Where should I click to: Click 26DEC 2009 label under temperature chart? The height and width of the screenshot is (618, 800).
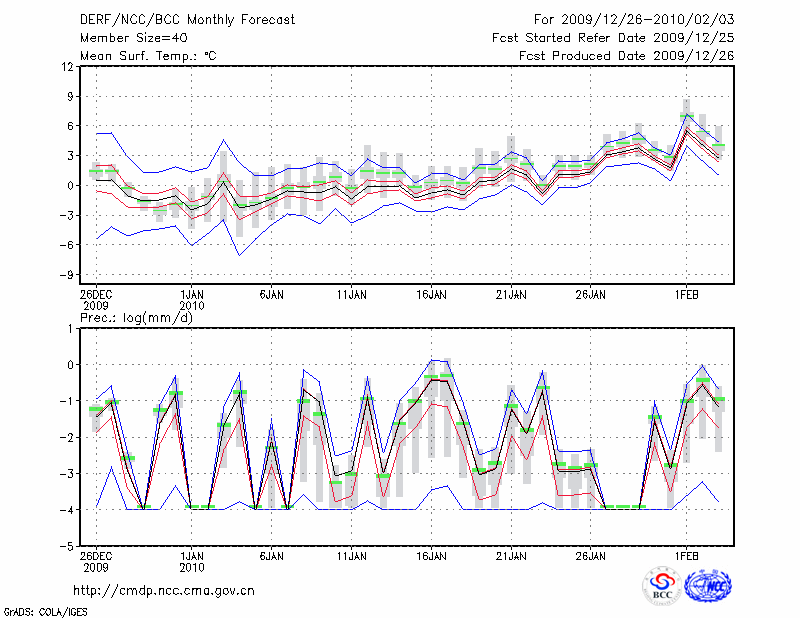point(96,300)
